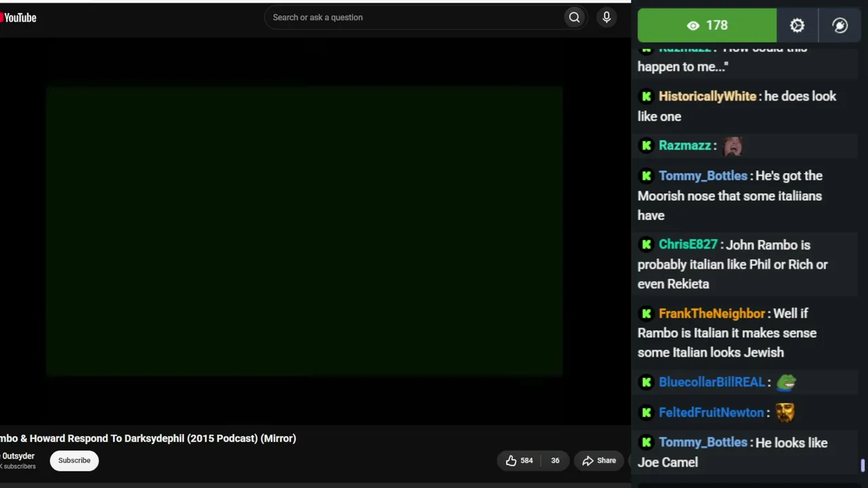Click Kick badge next to ChrisE827
Viewport: 868px width, 488px height.
click(646, 245)
